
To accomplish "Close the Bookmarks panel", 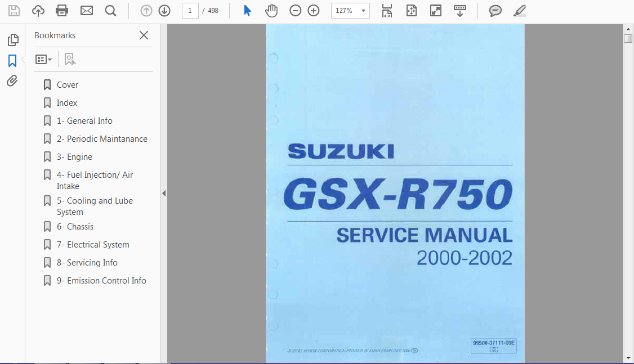I will coord(144,35).
